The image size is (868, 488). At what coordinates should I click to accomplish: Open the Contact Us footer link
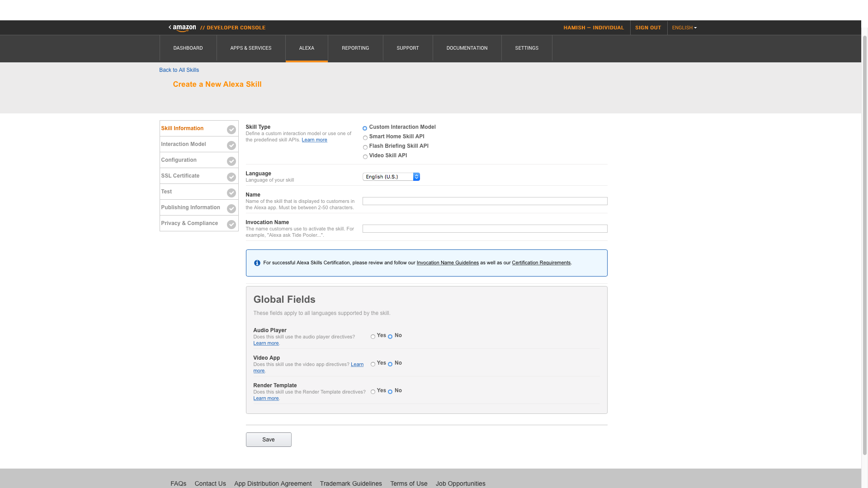[210, 483]
